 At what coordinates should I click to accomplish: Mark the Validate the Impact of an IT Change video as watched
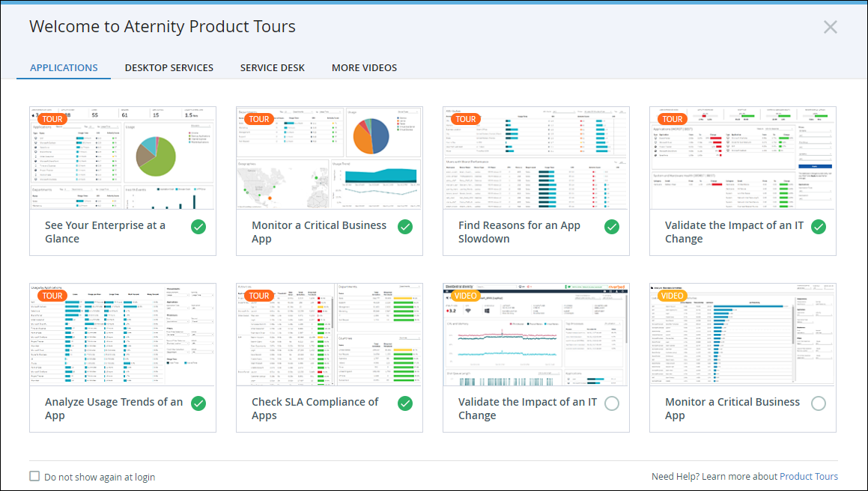pos(612,403)
